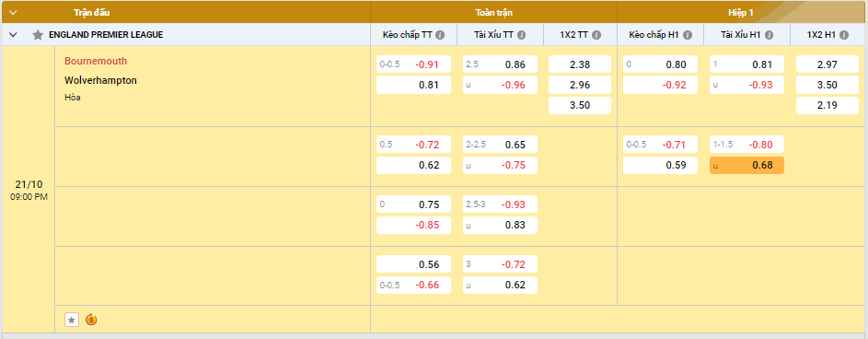Open the orange coin icon under the match

click(x=91, y=320)
